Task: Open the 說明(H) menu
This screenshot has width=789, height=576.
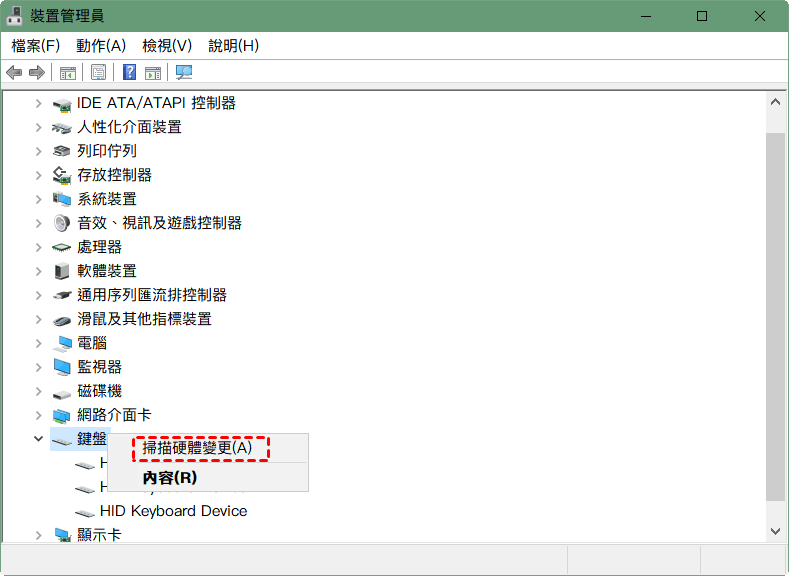Action: (233, 46)
